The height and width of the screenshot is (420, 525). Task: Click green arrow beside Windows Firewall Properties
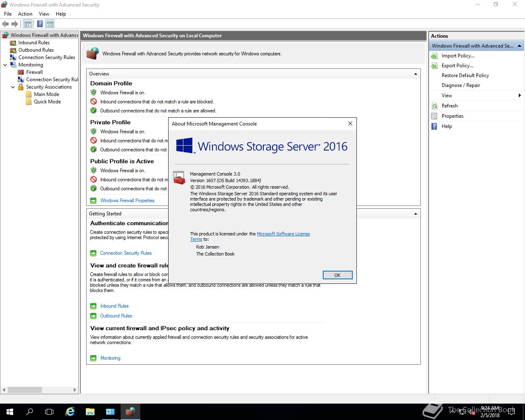coord(93,201)
